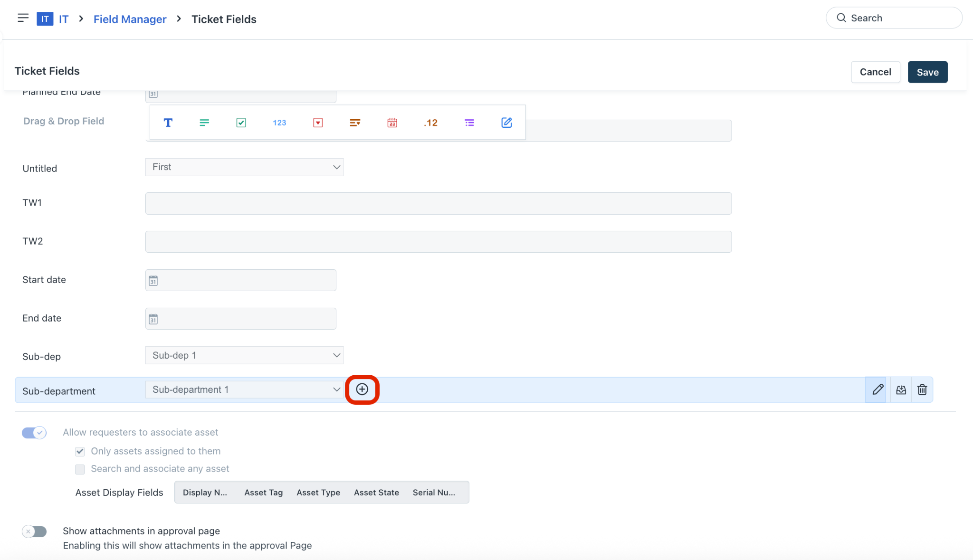
Task: Open the Untitled dropdown showing 'First'
Action: click(244, 167)
